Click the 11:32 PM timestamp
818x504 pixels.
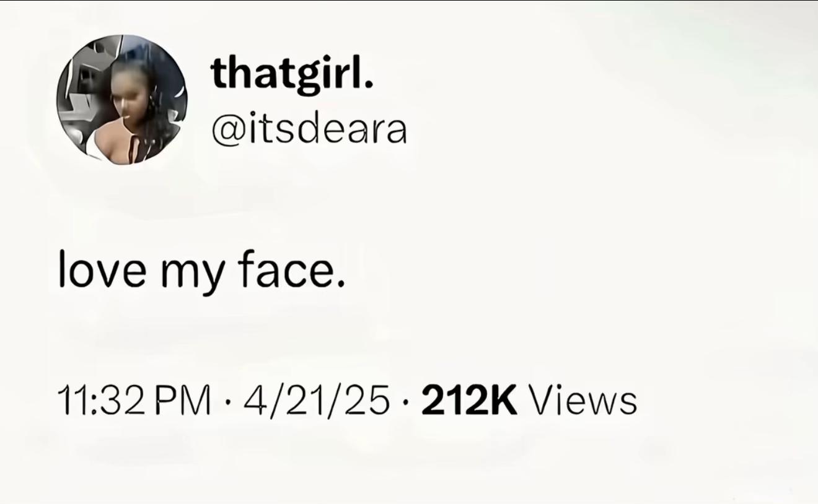pyautogui.click(x=134, y=401)
